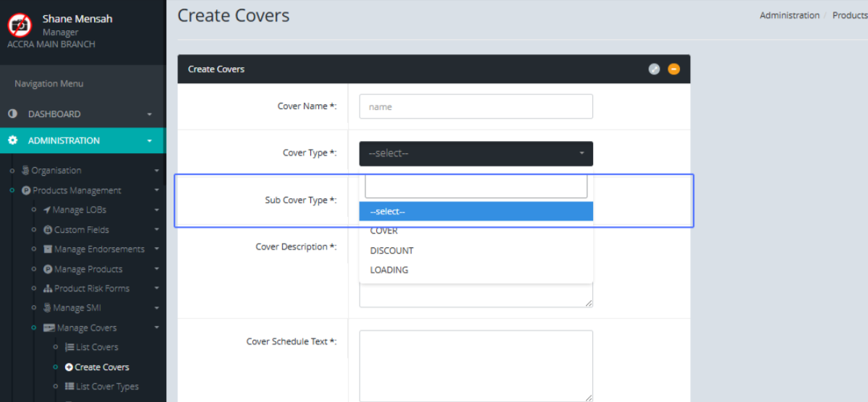
Task: Click the user avatar profile icon
Action: [20, 25]
